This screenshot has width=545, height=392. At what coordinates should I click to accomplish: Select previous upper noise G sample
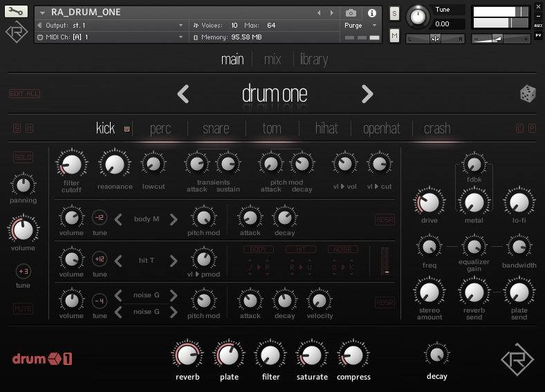click(118, 295)
